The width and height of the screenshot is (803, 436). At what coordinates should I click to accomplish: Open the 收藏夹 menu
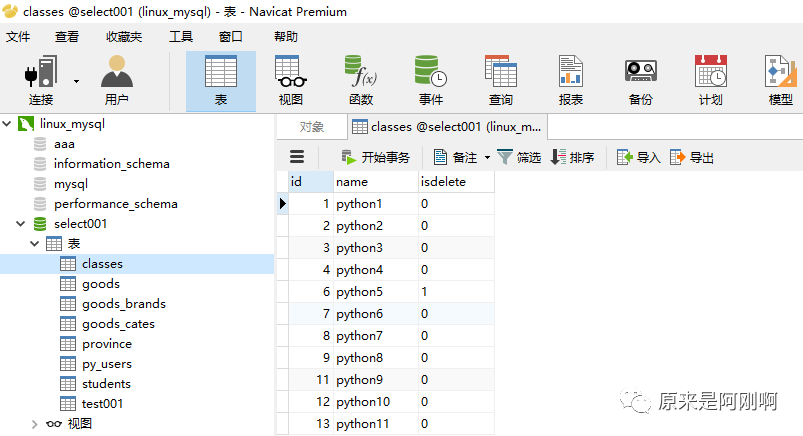124,36
